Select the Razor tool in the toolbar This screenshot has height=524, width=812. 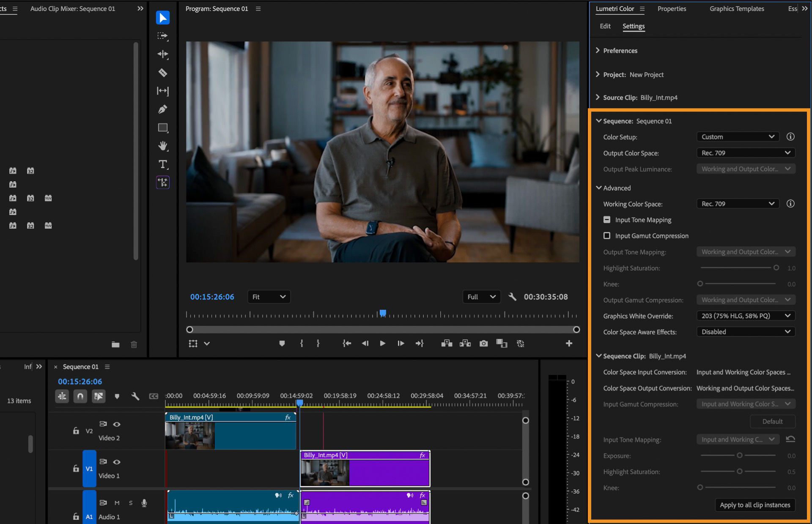click(163, 73)
